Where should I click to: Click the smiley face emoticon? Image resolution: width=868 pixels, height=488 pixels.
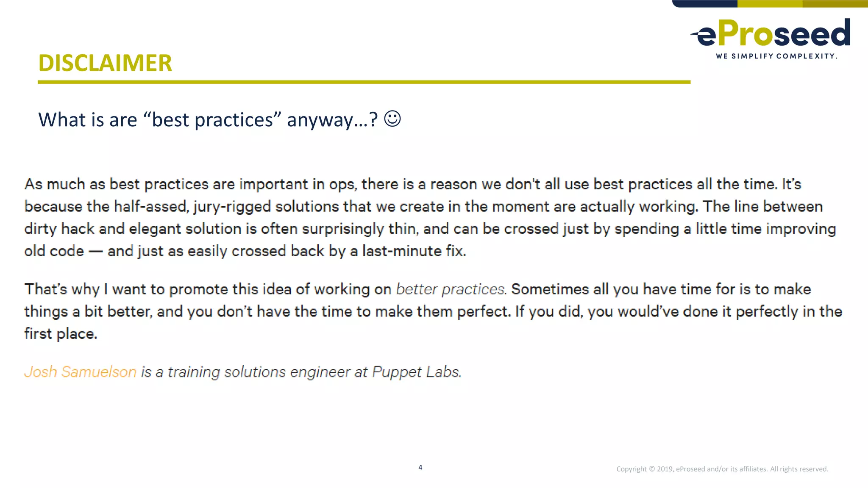click(x=392, y=119)
